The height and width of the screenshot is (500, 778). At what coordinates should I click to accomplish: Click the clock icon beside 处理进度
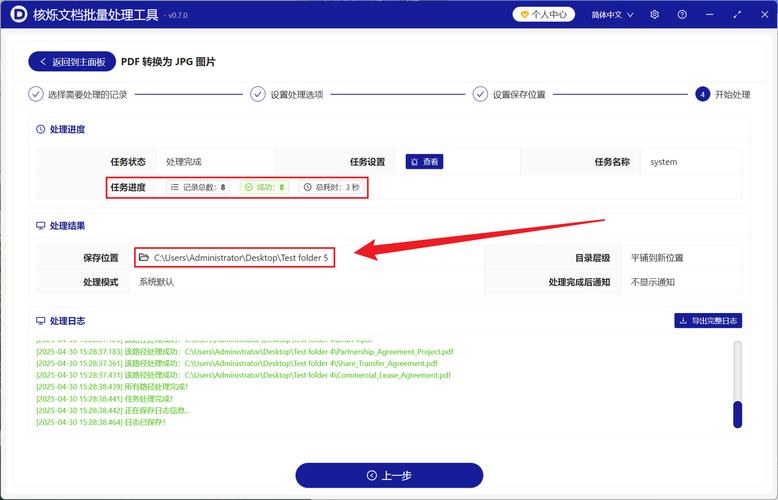(x=40, y=129)
